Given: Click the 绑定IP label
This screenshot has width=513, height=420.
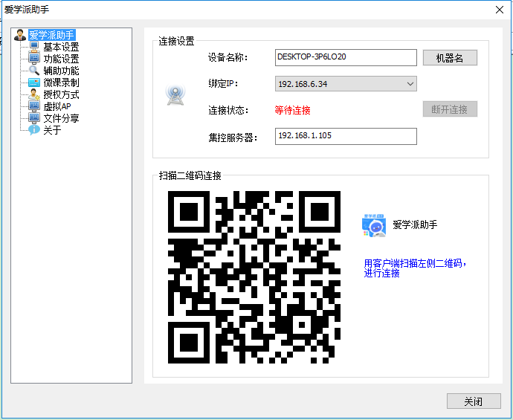Looking at the screenshot, I should [x=223, y=84].
